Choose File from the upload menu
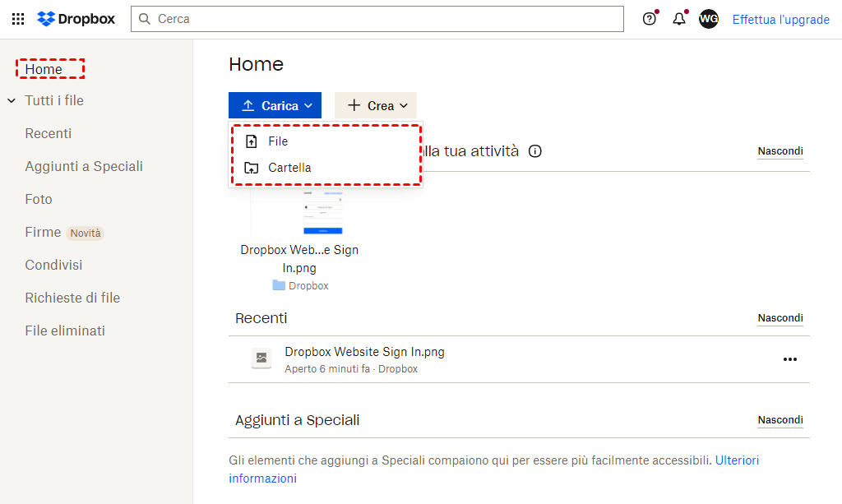 point(278,141)
